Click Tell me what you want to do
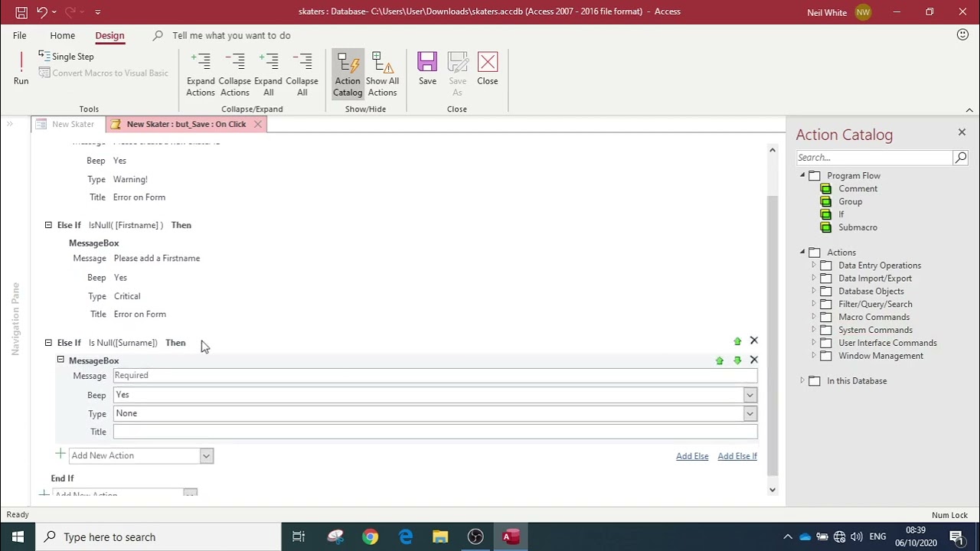980x551 pixels. coord(231,35)
